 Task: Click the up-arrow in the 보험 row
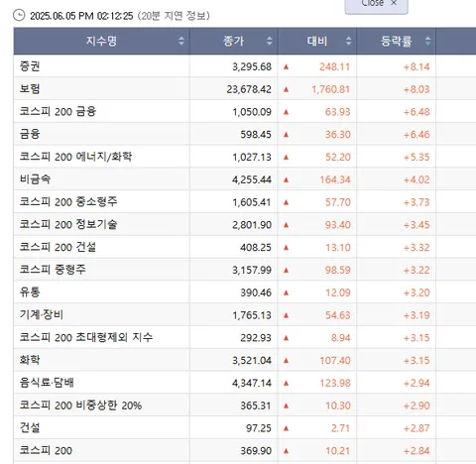[287, 89]
